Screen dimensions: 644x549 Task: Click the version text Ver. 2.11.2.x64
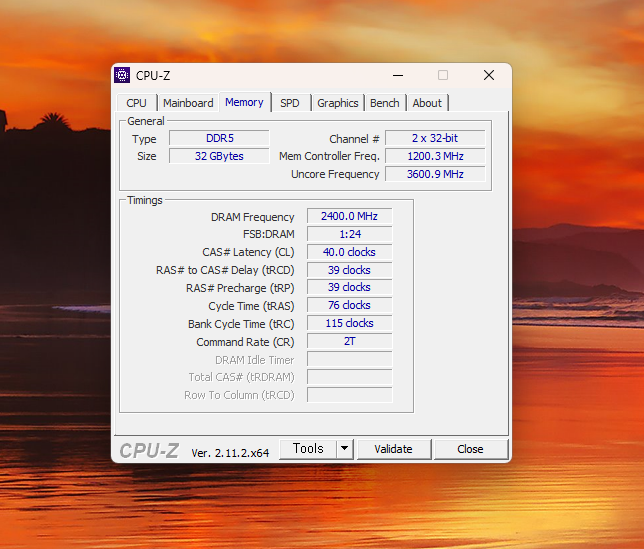pos(230,453)
